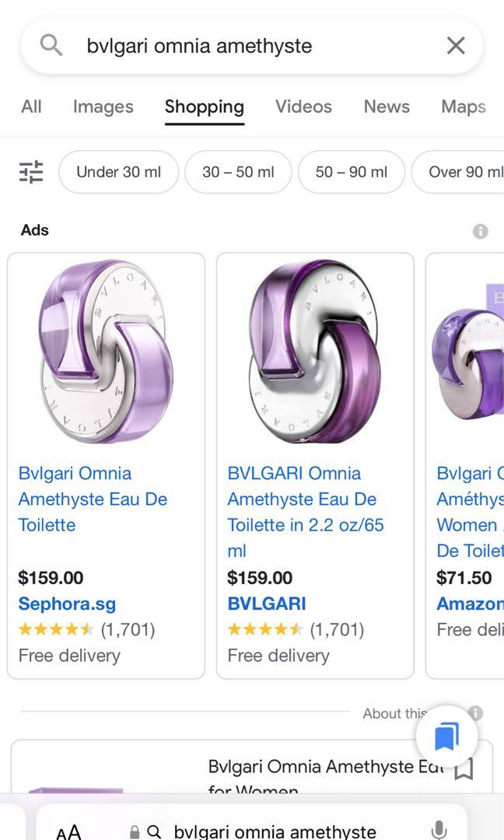Bookmark the Bvlgari Omnia Amethyste listing
This screenshot has width=504, height=840.
pyautogui.click(x=464, y=769)
